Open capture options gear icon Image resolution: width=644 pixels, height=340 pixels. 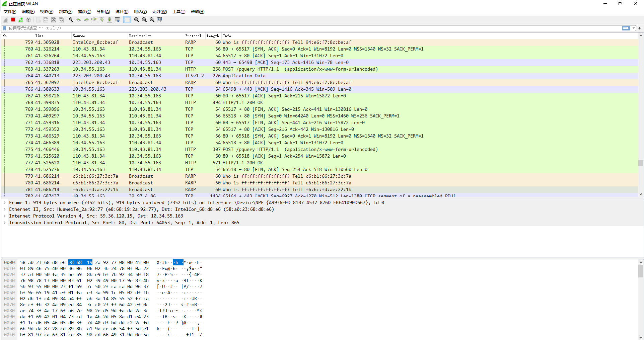click(28, 20)
